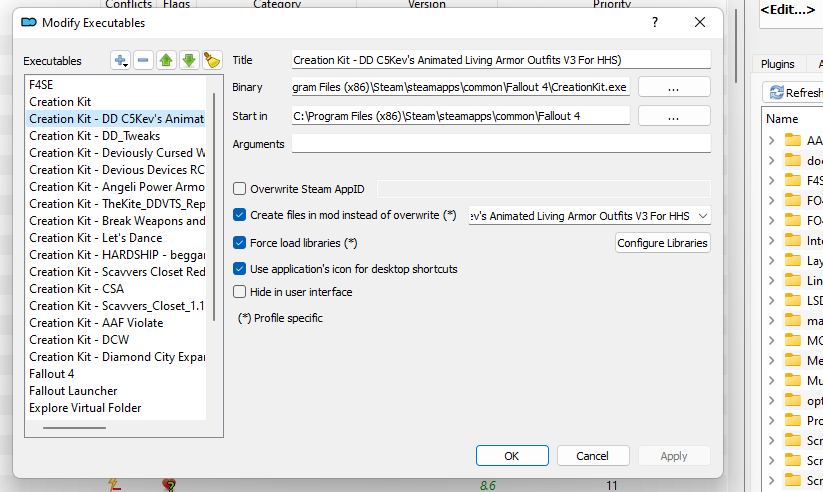
Task: Click the Apply button
Action: point(674,456)
